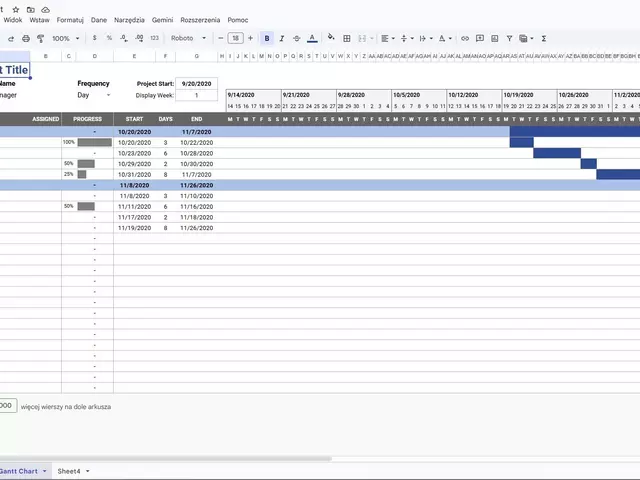
Task: Toggle strikethrough formatting
Action: (297, 38)
